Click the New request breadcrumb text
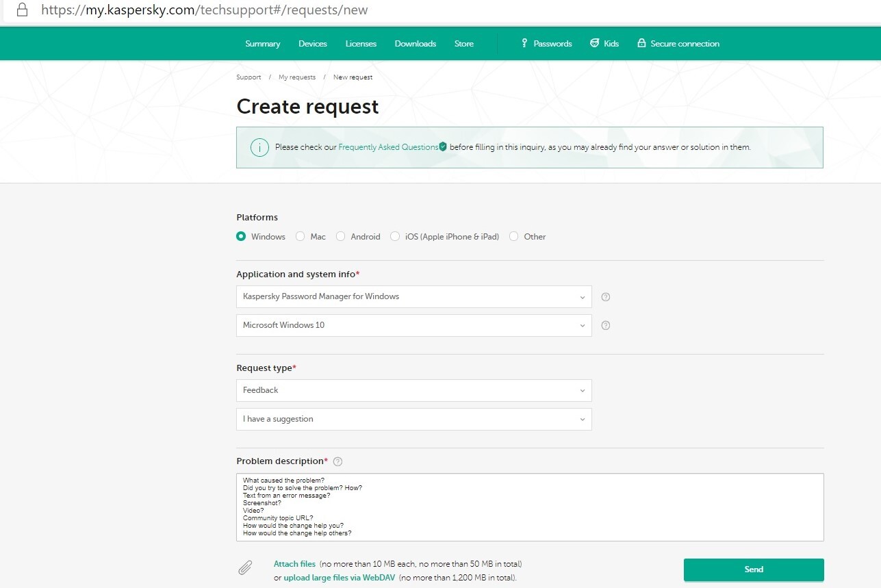The width and height of the screenshot is (881, 588). point(353,77)
